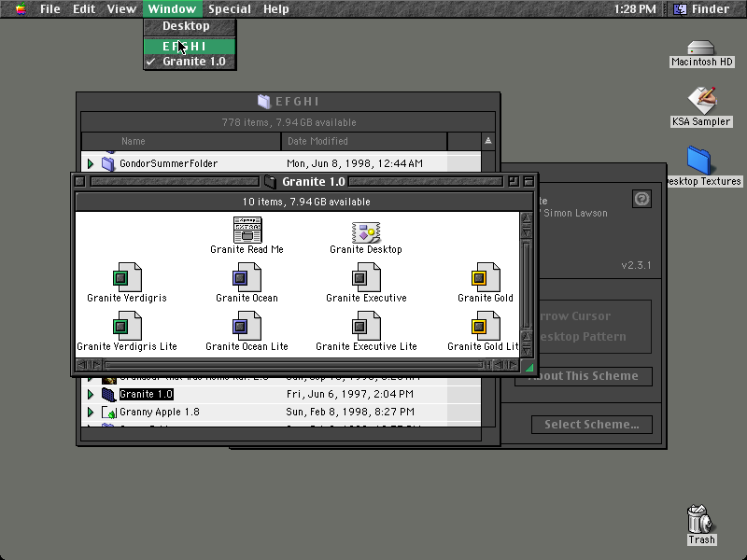
Task: Select the GondorSummerFolder name in the list
Action: click(169, 164)
